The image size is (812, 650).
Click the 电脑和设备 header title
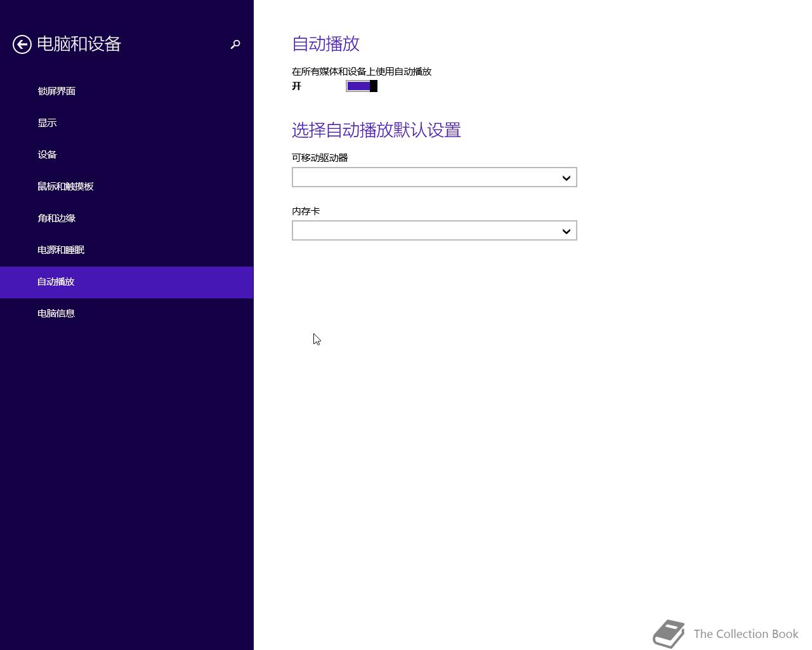click(x=79, y=44)
